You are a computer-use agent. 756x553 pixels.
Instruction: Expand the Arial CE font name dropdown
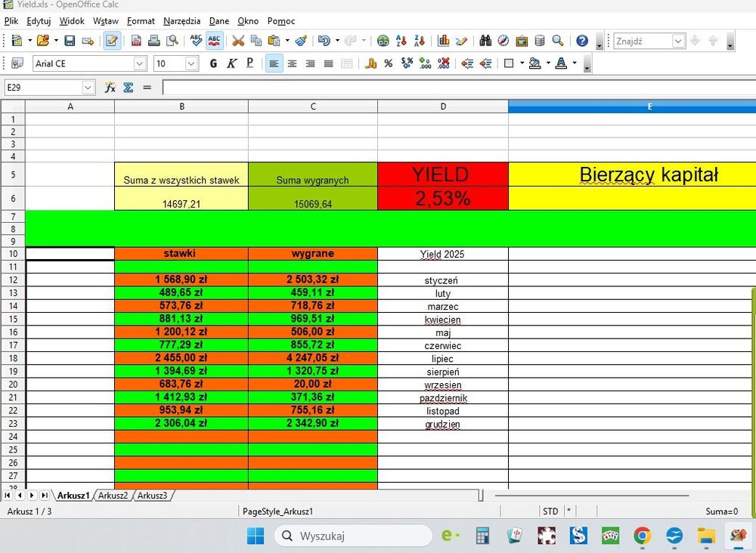(x=140, y=63)
